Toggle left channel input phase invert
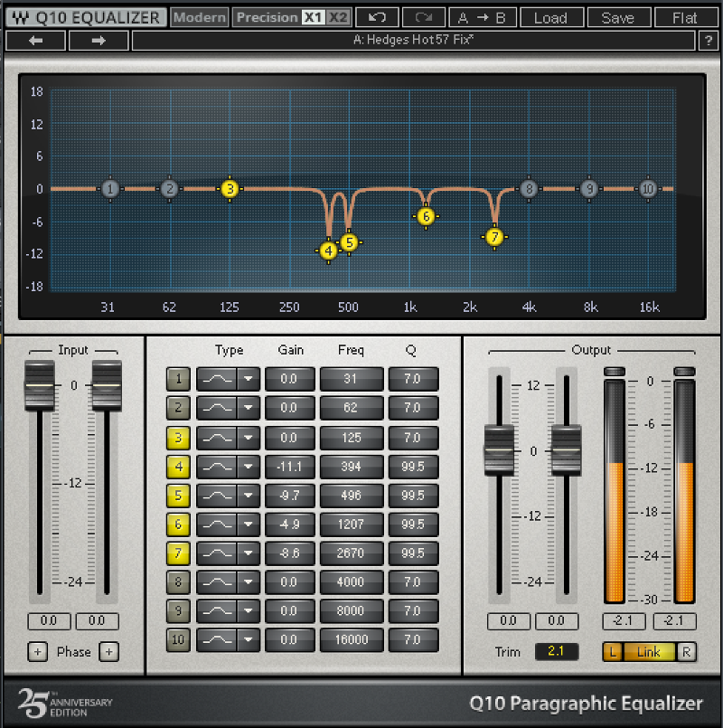This screenshot has height=728, width=723. point(38,652)
